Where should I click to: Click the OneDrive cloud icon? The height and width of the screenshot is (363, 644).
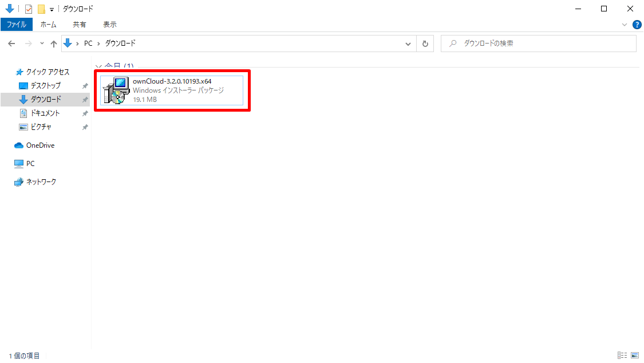tap(19, 145)
